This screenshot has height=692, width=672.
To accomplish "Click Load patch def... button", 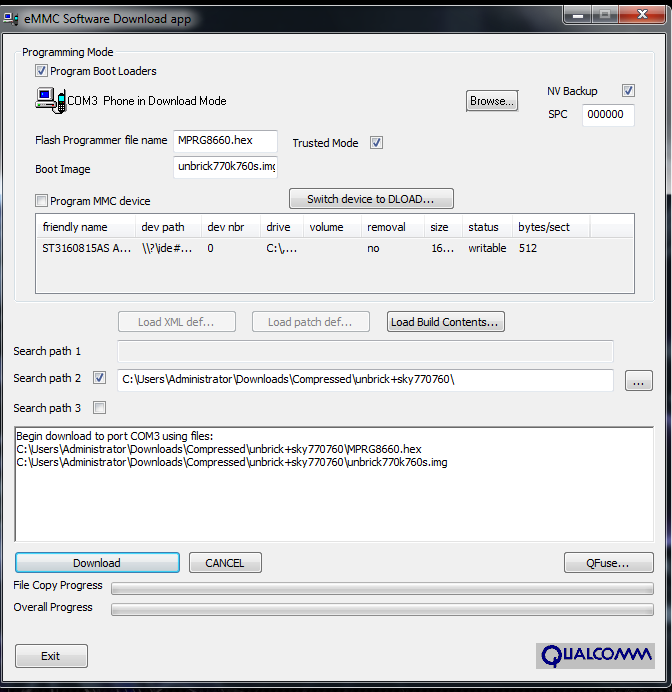I will tap(311, 322).
